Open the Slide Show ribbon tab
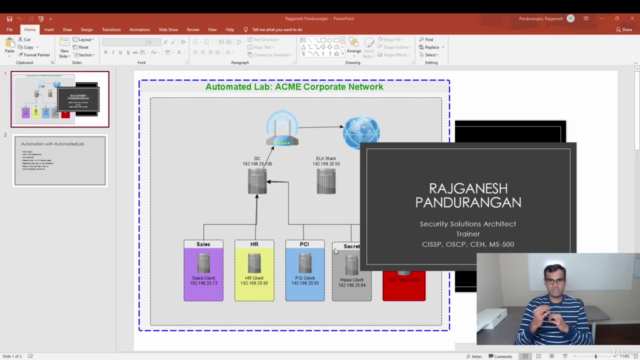 [168, 30]
